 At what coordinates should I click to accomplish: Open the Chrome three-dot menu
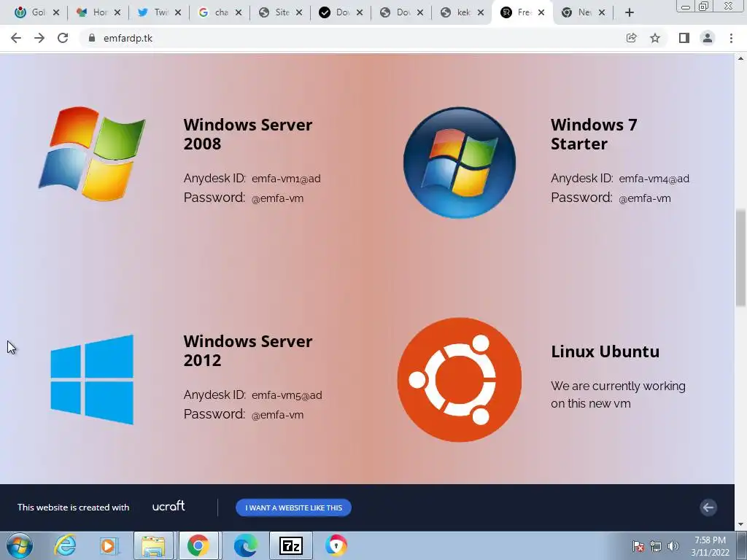pyautogui.click(x=731, y=38)
